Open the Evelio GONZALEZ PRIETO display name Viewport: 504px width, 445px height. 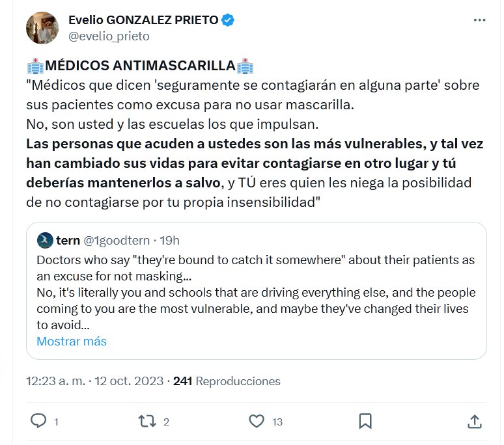point(143,20)
